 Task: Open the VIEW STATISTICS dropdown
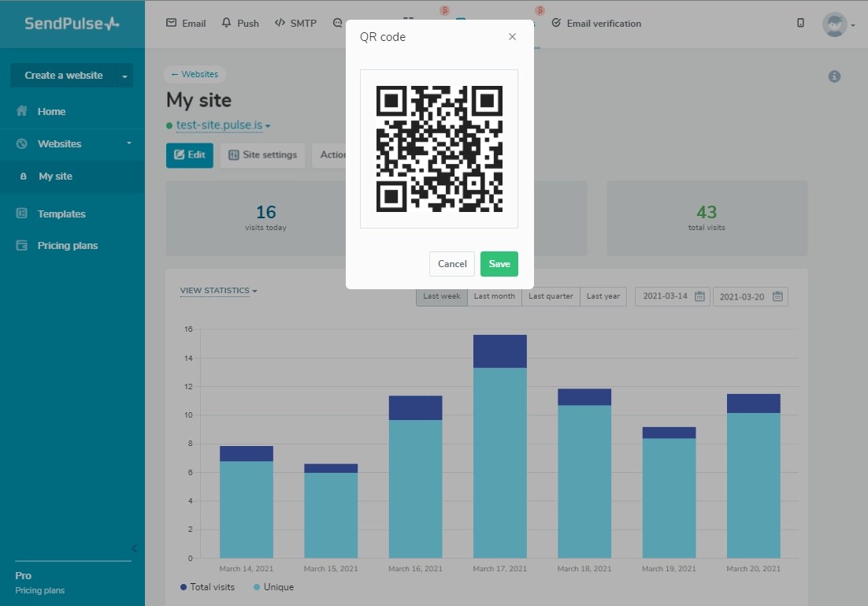[x=218, y=290]
